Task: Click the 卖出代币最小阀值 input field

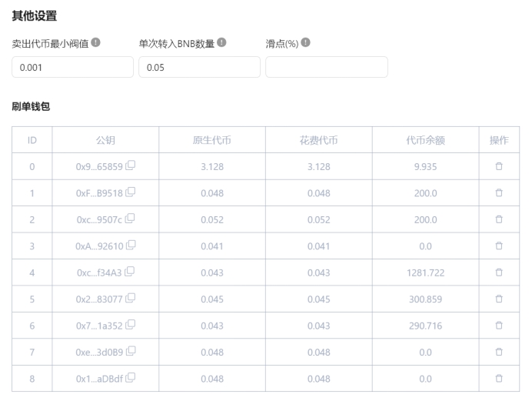Action: click(x=72, y=67)
